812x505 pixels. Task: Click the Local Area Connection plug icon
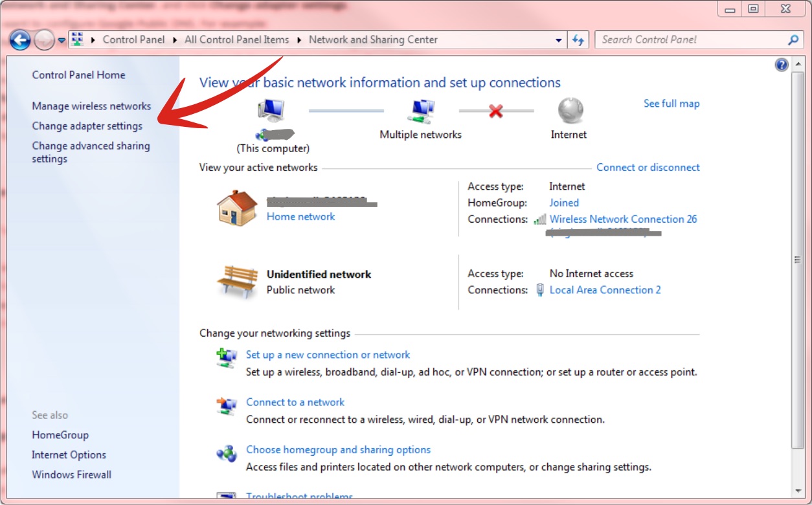point(540,290)
